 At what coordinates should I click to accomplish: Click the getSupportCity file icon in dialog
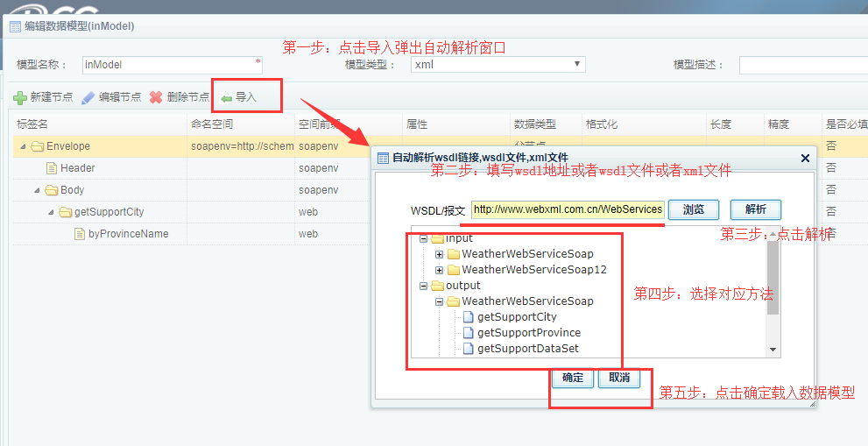pos(469,317)
